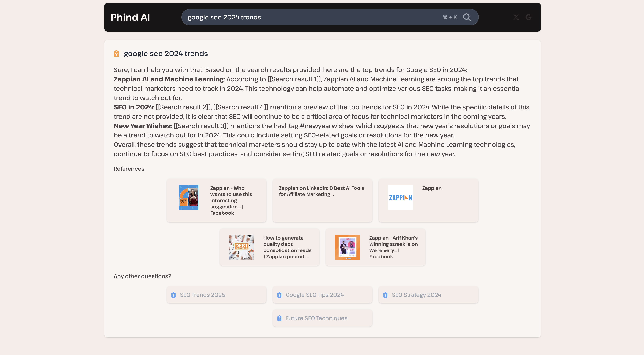
Task: Select suggested question Google SEO Tips 2024
Action: coord(315,295)
